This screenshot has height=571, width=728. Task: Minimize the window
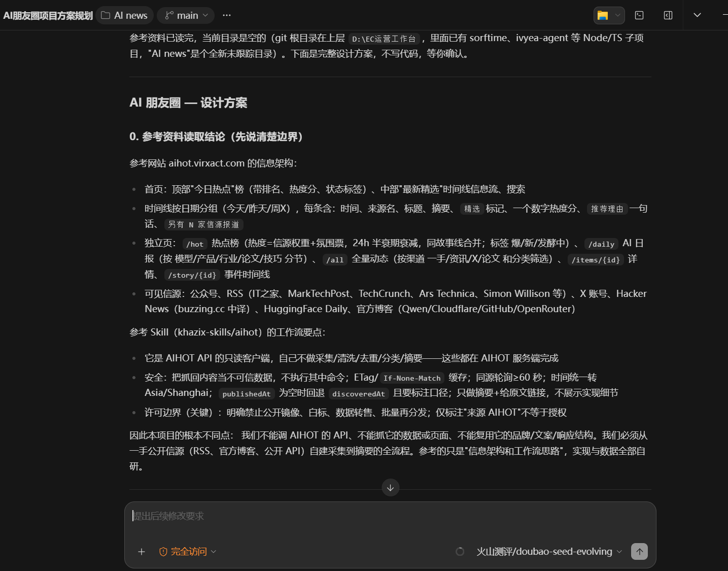pyautogui.click(x=725, y=15)
